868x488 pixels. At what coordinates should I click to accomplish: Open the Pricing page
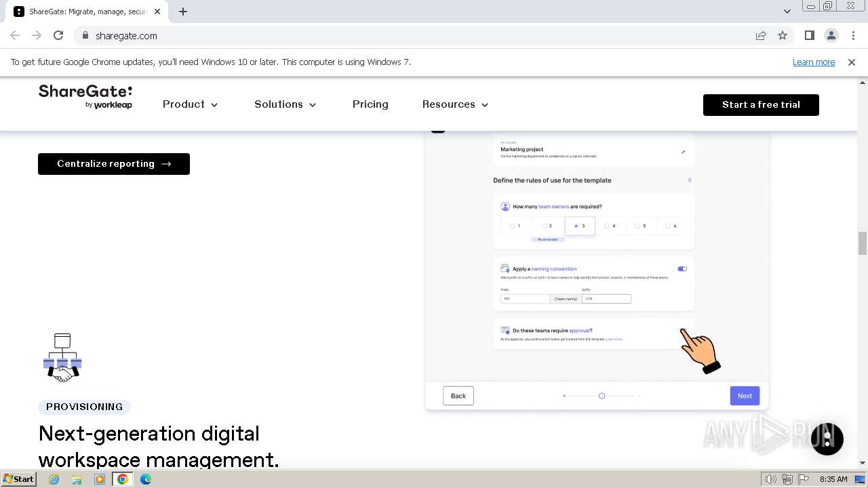tap(370, 104)
